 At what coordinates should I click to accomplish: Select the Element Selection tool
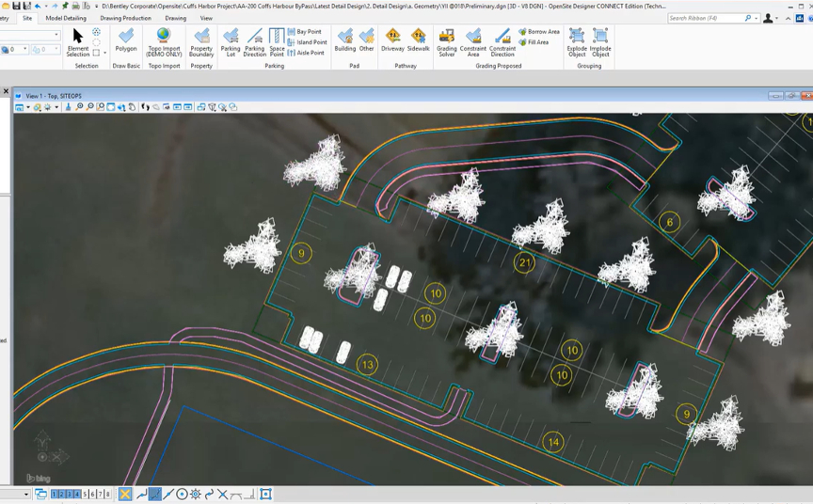[78, 42]
